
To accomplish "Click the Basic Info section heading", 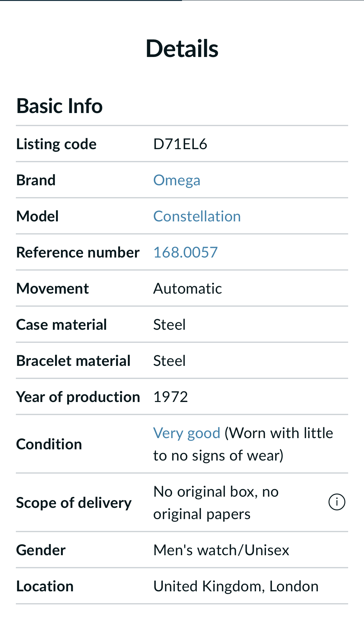I will click(x=59, y=106).
